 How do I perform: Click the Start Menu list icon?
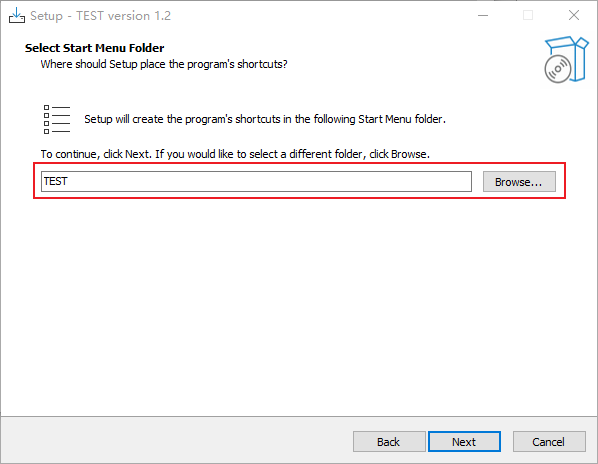[57, 119]
